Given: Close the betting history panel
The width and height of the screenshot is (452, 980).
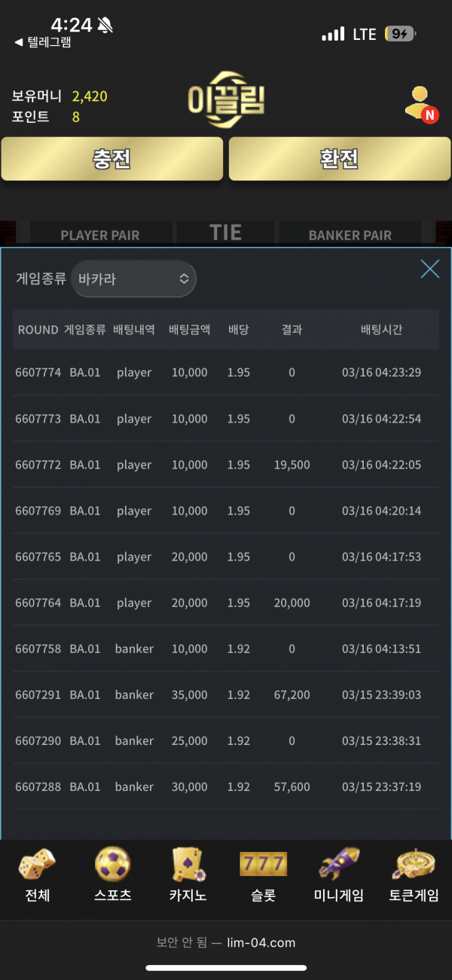Looking at the screenshot, I should tap(429, 269).
